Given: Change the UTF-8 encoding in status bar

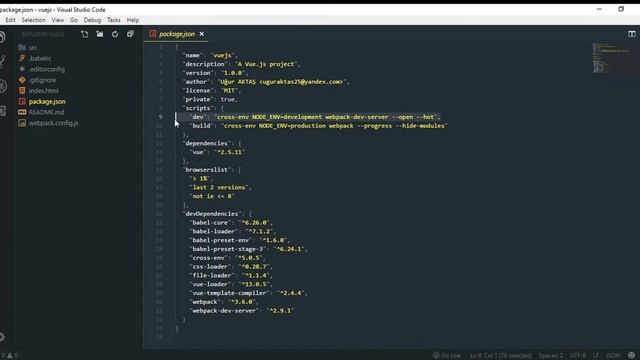Looking at the screenshot, I should tap(578, 356).
